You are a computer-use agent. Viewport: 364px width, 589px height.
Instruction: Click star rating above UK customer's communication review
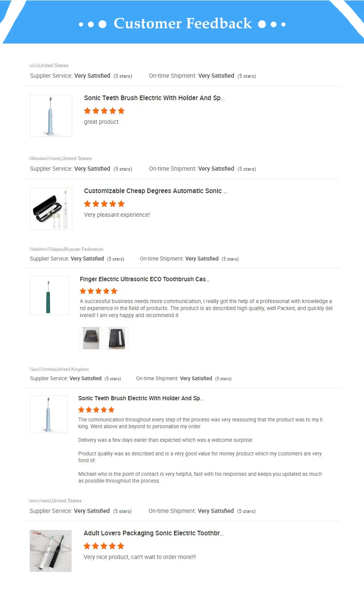click(x=96, y=410)
